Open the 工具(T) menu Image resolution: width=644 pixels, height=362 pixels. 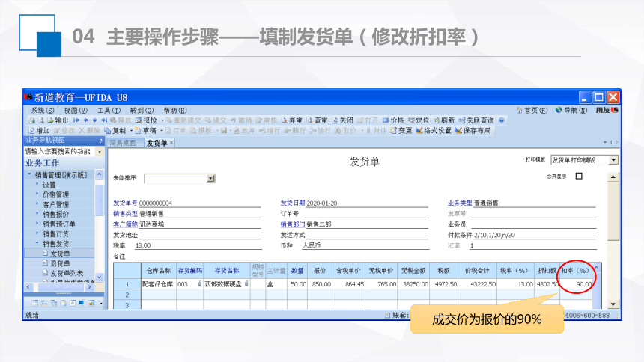(x=109, y=110)
